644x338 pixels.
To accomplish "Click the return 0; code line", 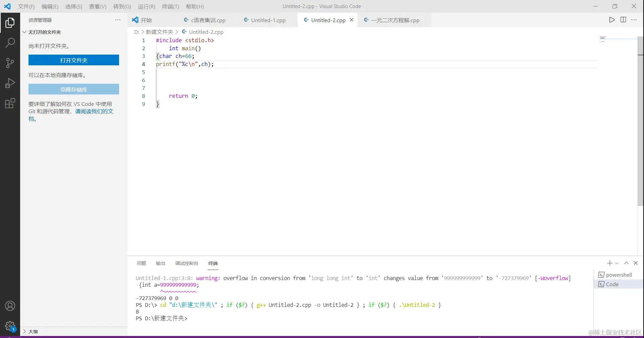I will click(183, 96).
